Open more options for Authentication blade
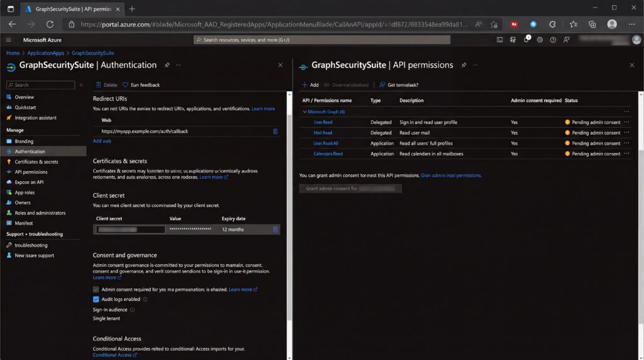 pyautogui.click(x=178, y=65)
